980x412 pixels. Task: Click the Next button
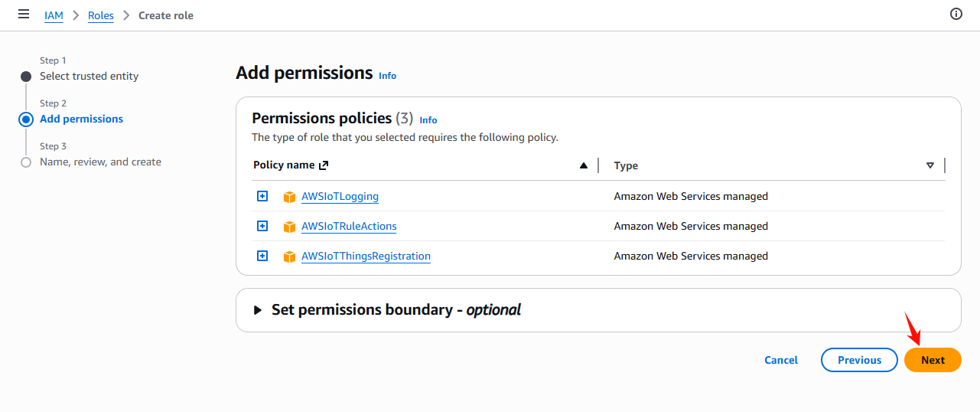click(x=933, y=360)
